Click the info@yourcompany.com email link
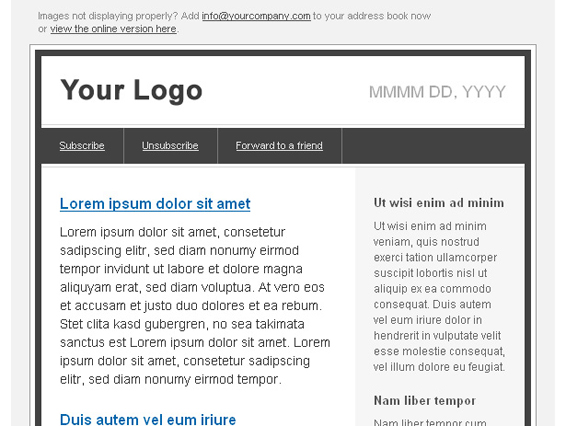 click(256, 16)
